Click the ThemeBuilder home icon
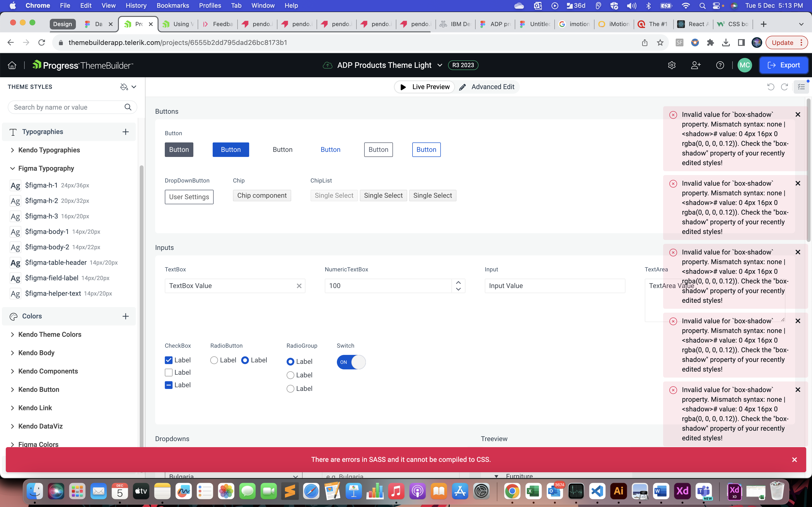This screenshot has height=507, width=812. (x=12, y=65)
